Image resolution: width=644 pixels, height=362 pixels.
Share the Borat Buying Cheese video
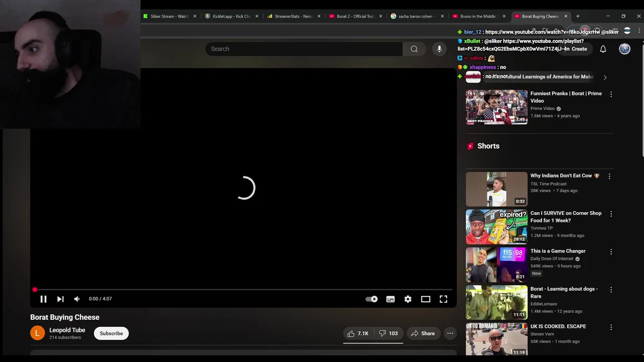click(423, 333)
